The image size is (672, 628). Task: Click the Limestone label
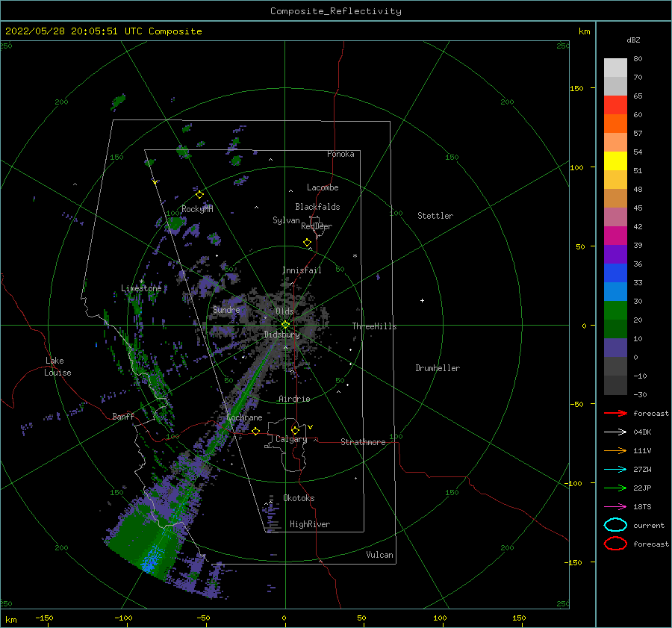click(141, 288)
